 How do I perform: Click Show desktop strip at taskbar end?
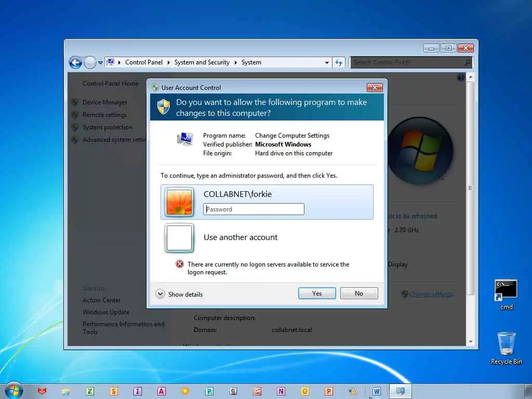tap(528, 391)
